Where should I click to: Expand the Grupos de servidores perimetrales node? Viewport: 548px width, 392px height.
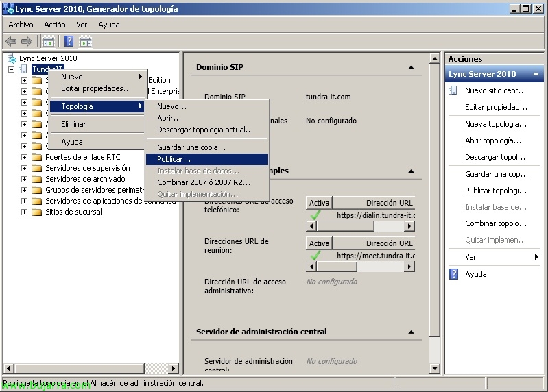pyautogui.click(x=24, y=190)
